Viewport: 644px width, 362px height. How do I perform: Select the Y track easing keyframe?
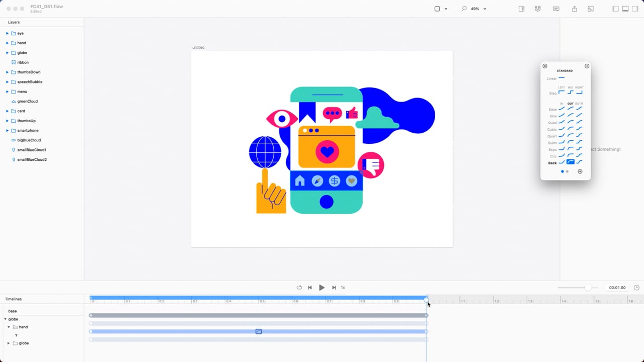[259, 331]
